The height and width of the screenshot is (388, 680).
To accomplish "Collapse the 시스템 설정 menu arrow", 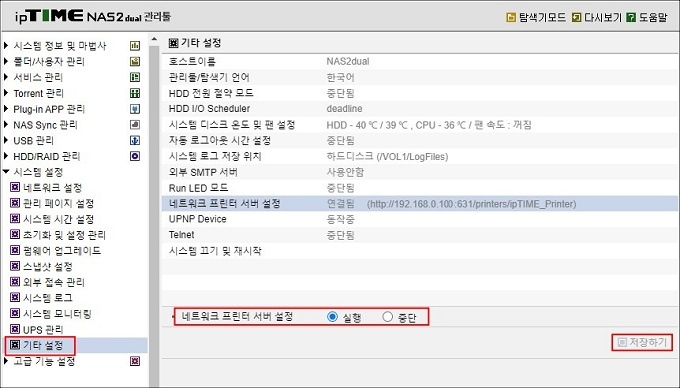I will [x=6, y=172].
